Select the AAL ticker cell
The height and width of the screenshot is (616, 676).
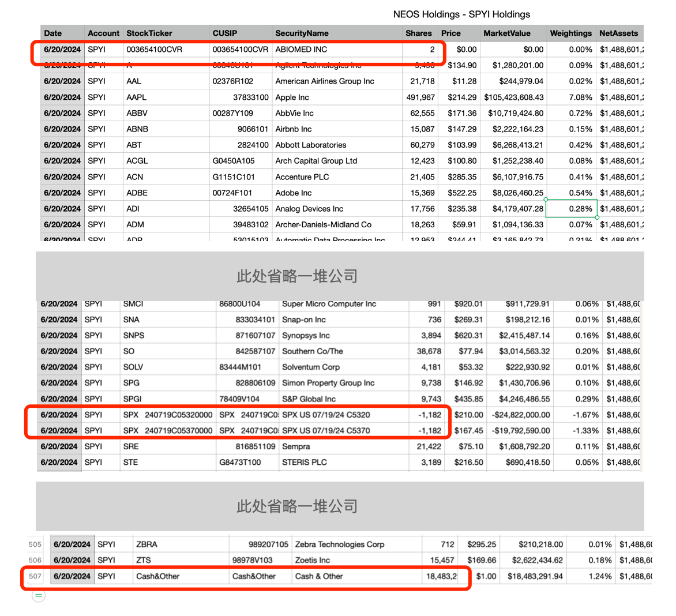pyautogui.click(x=166, y=81)
